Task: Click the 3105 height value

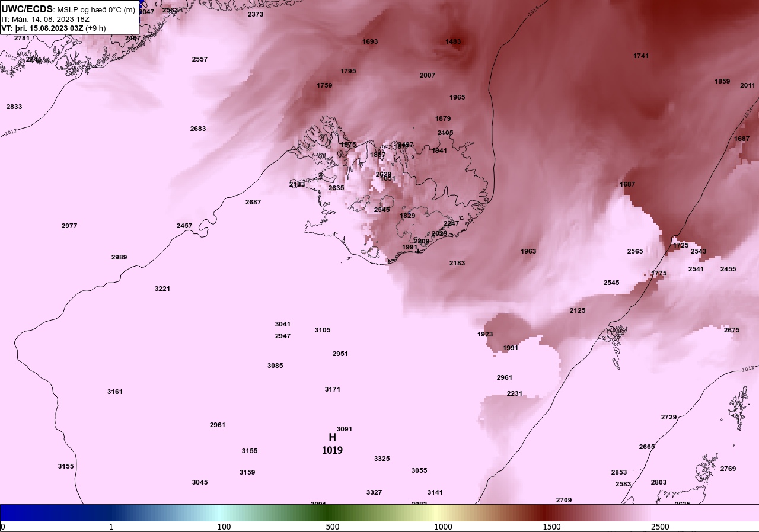Action: (x=323, y=330)
